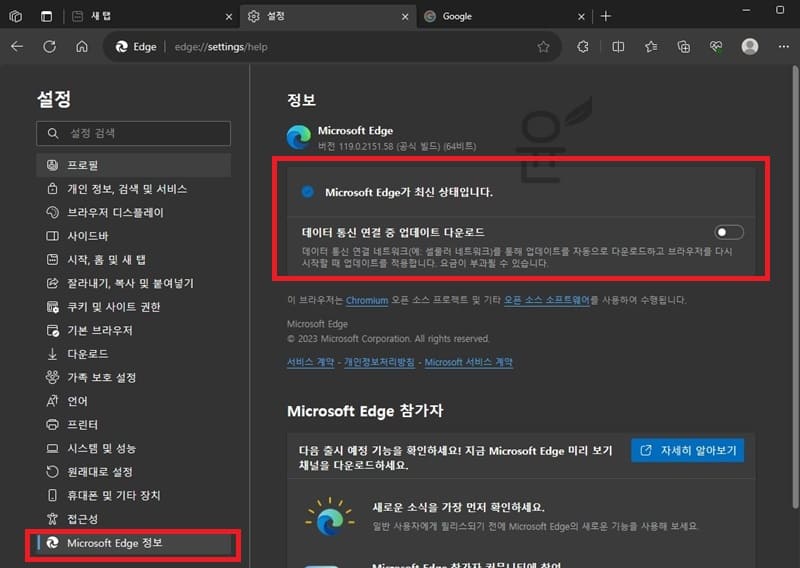Open the Chromium link
The image size is (800, 568).
[x=366, y=300]
